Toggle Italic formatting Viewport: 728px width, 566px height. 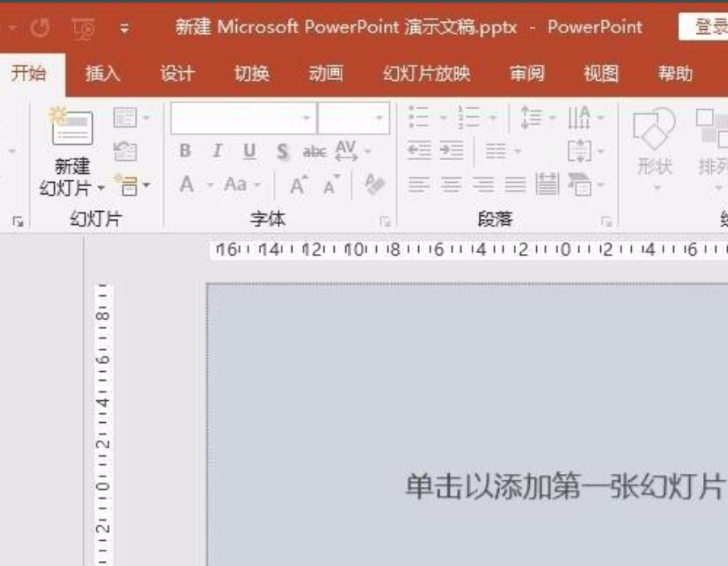(217, 150)
